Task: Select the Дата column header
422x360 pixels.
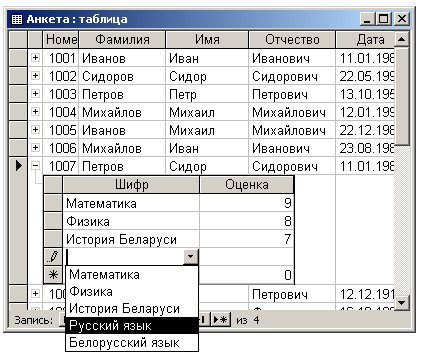Action: pos(365,40)
